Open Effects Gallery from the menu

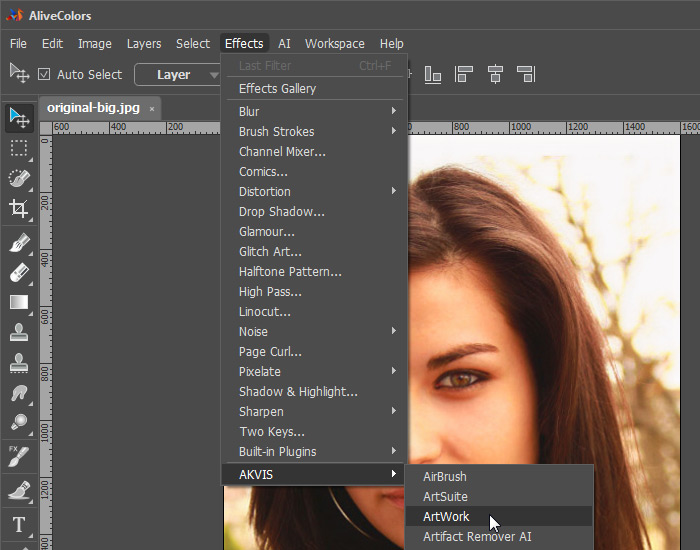coord(315,88)
